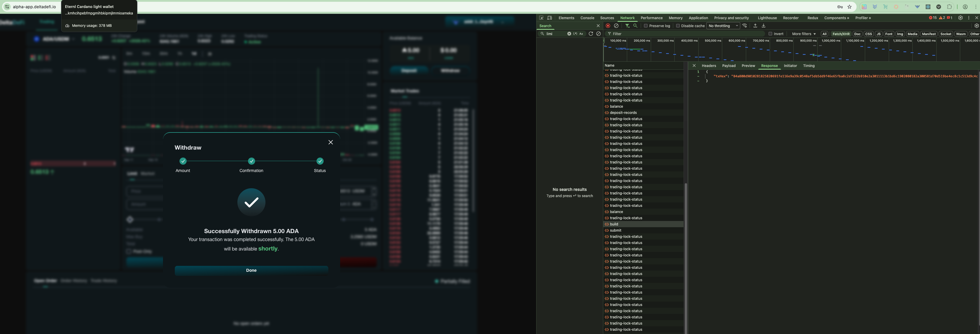This screenshot has width=980, height=334.
Task: Click the export HAR download icon
Action: pos(764,26)
